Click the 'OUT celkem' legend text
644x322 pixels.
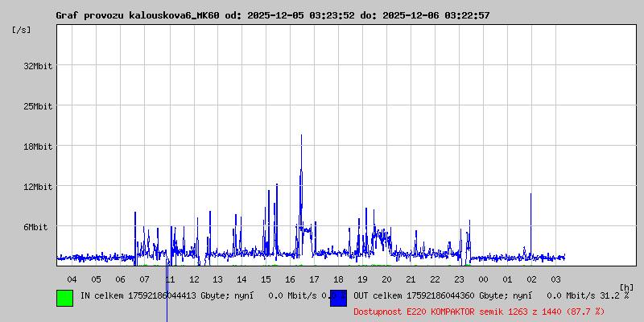[377, 296]
